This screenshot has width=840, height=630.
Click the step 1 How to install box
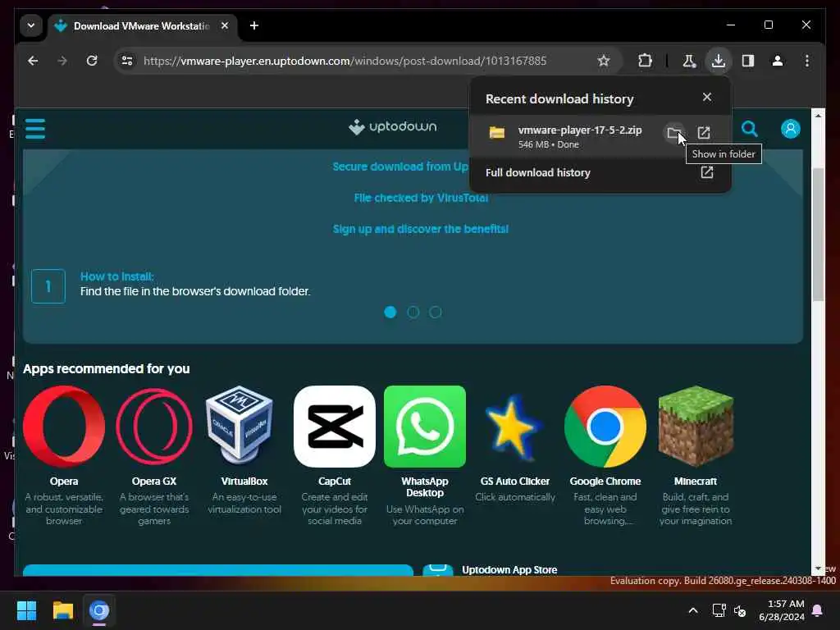click(x=48, y=286)
